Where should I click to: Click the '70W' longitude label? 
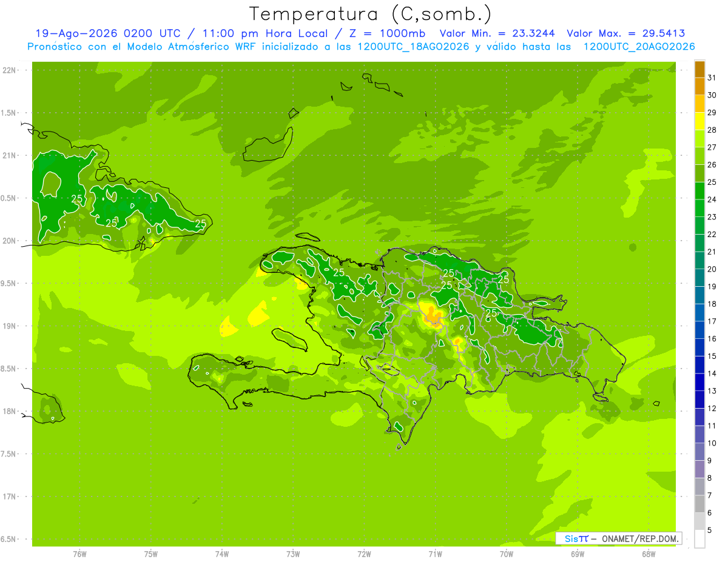click(507, 554)
